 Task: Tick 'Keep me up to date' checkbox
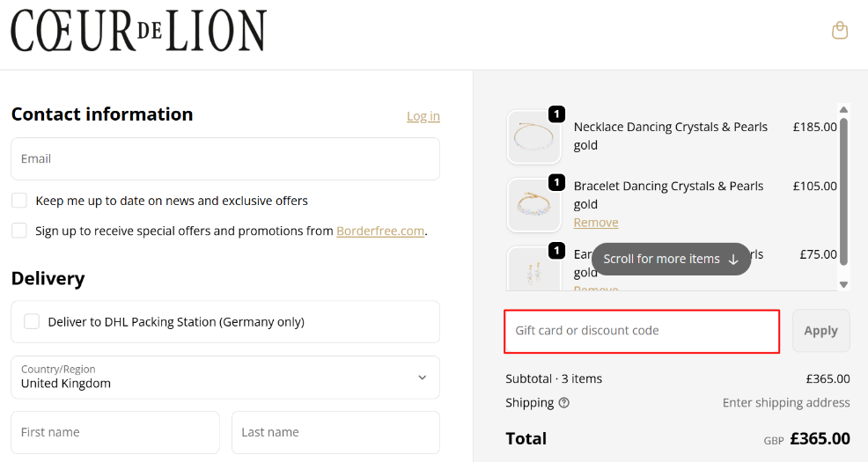tap(19, 201)
